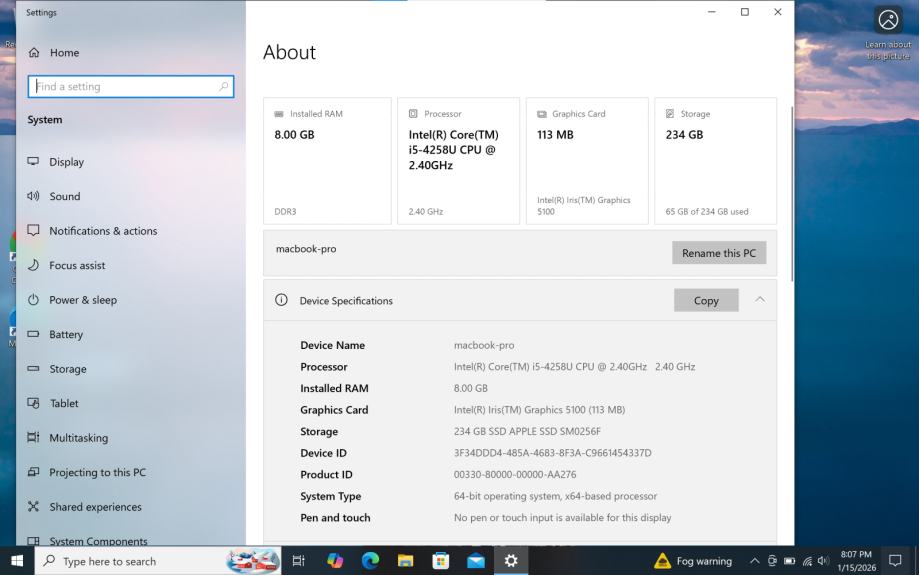The height and width of the screenshot is (575, 919).
Task: Click the Battery icon in sidebar
Action: pos(33,334)
